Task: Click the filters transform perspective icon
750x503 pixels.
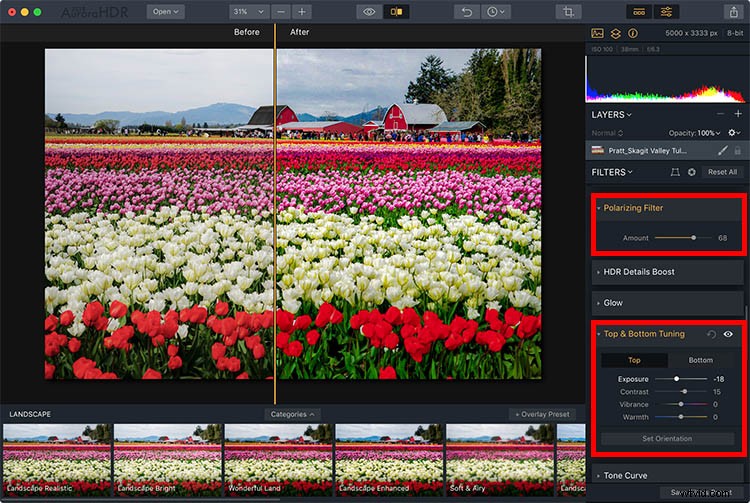Action: (675, 172)
